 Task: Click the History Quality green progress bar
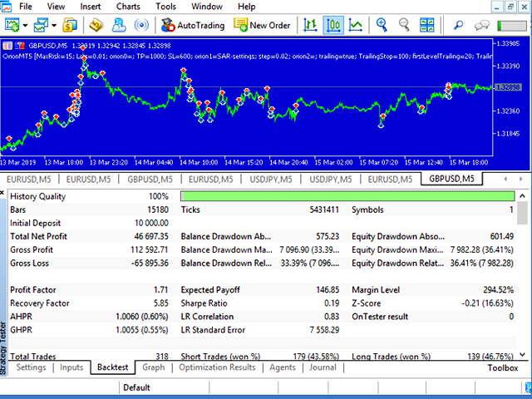pyautogui.click(x=347, y=196)
